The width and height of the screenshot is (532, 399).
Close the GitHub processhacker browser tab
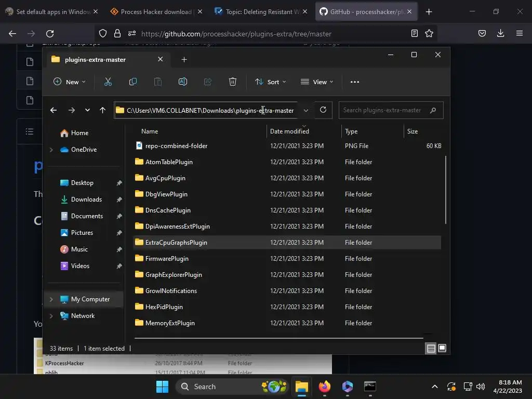[409, 12]
